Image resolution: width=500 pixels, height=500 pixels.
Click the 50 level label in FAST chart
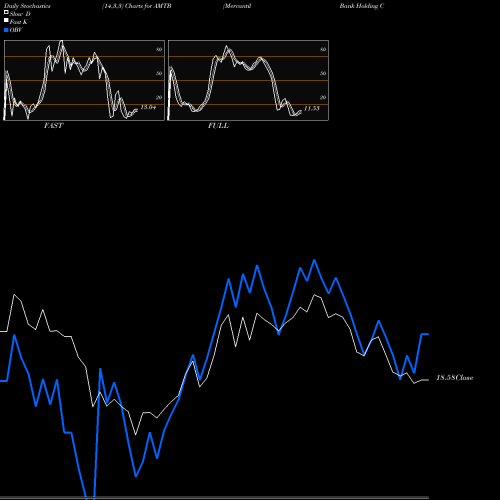pyautogui.click(x=159, y=73)
